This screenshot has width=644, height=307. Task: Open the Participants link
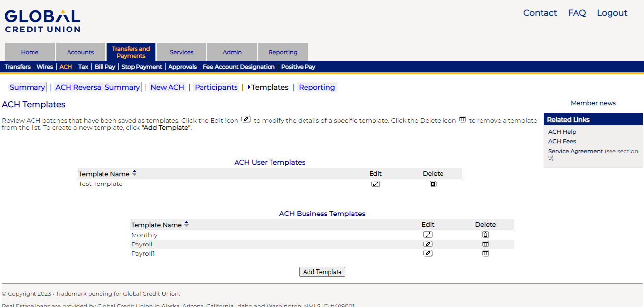216,87
